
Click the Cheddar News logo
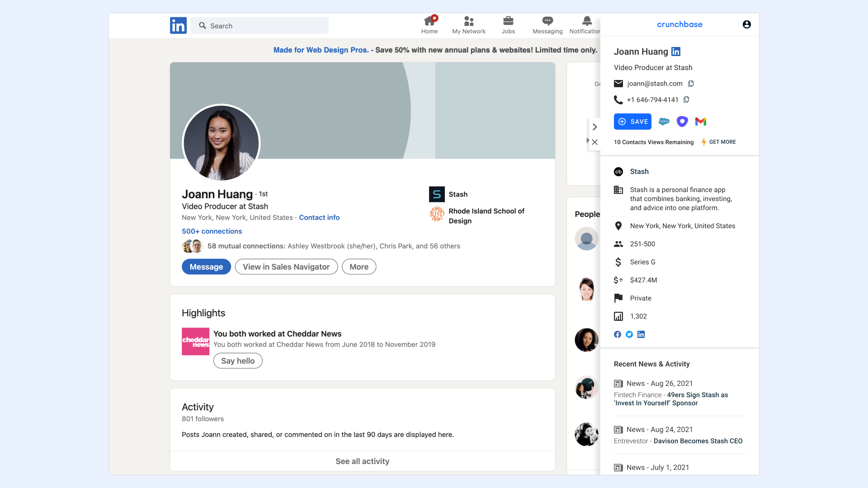[x=195, y=341]
